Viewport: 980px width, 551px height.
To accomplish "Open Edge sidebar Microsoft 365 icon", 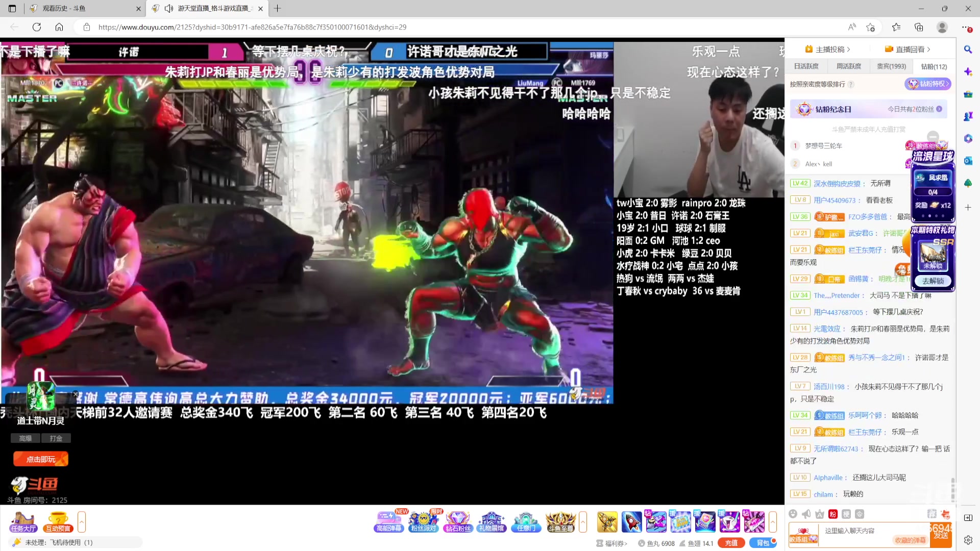I will point(968,138).
